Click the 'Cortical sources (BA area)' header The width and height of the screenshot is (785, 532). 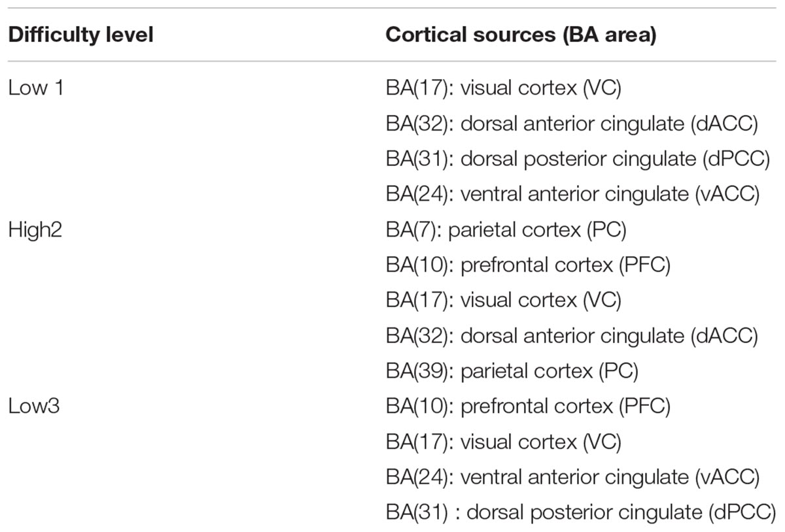tap(521, 35)
